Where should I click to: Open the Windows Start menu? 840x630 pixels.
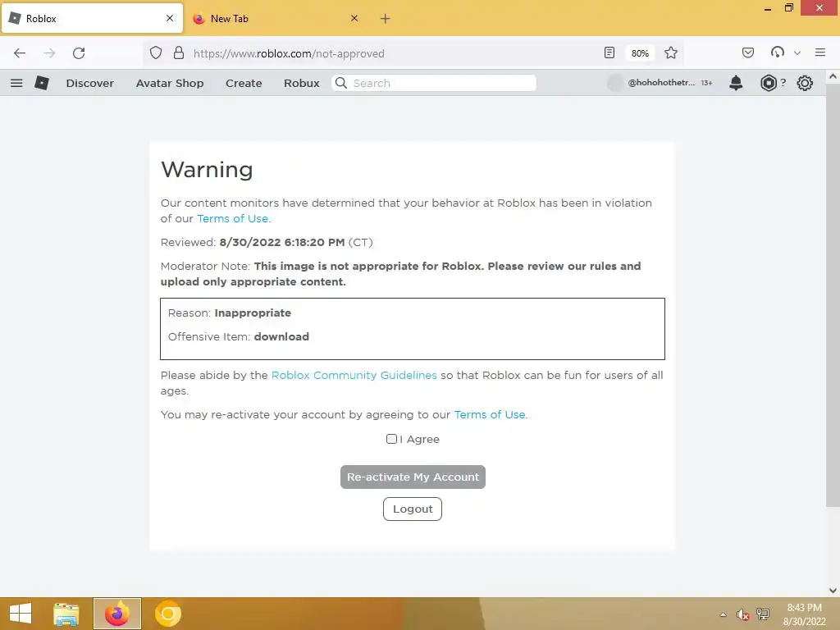pos(21,614)
